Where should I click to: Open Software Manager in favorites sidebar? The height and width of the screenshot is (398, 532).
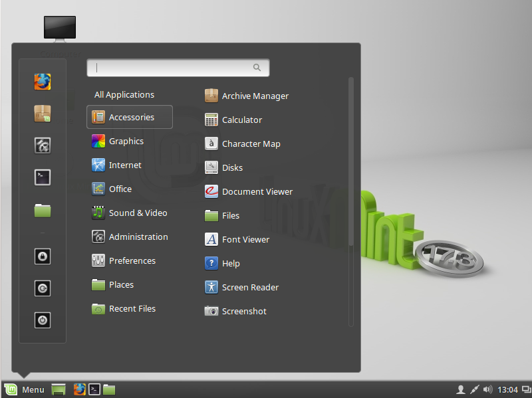(43, 114)
